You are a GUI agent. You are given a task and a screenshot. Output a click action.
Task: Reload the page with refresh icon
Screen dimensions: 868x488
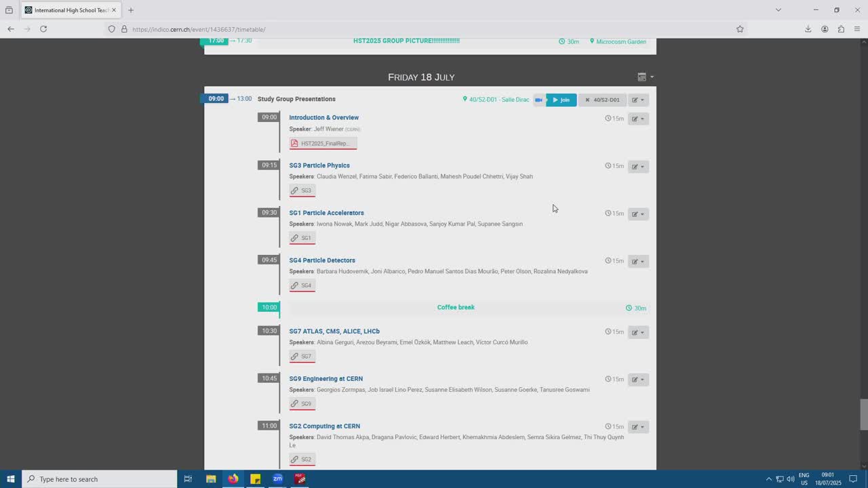(x=43, y=29)
